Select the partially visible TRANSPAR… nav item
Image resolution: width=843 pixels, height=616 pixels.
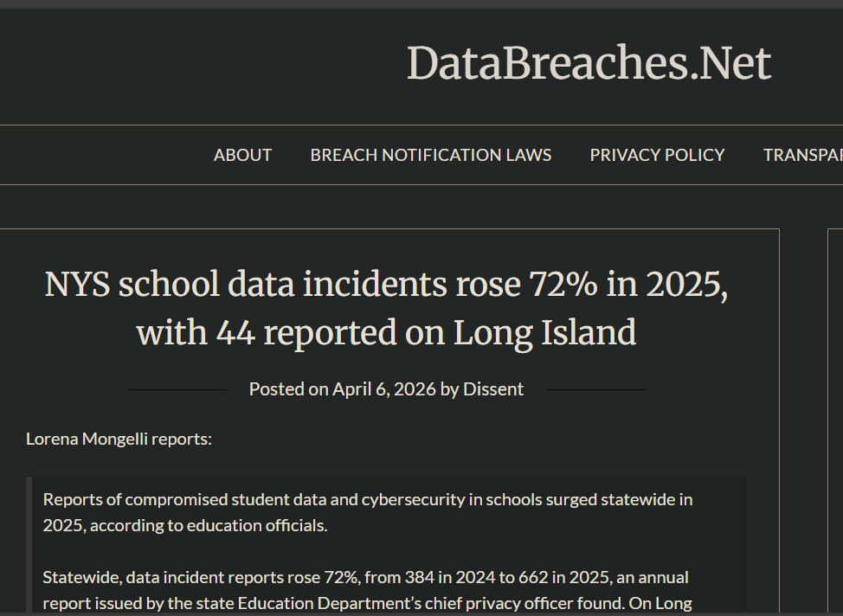(x=802, y=155)
